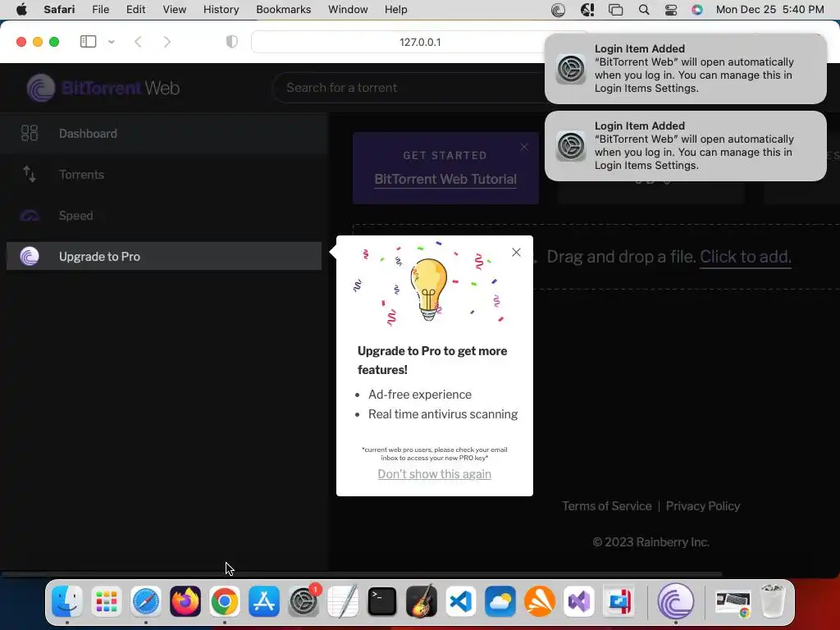Open the View menu
Image resolution: width=840 pixels, height=630 pixels.
click(174, 10)
